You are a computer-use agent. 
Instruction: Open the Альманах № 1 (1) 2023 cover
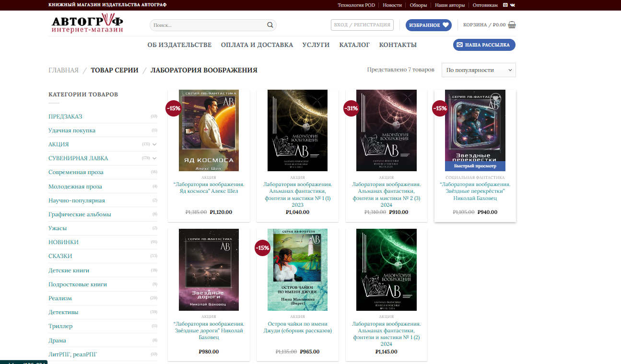[297, 130]
